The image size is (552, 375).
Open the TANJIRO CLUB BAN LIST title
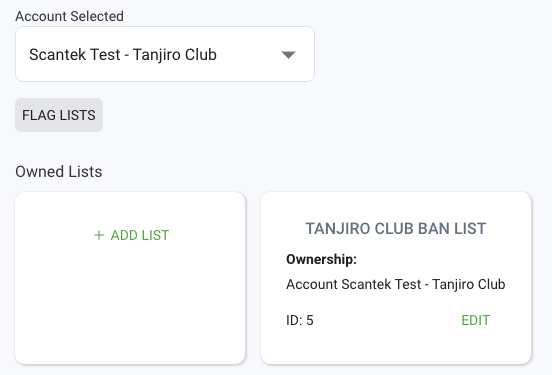(396, 229)
